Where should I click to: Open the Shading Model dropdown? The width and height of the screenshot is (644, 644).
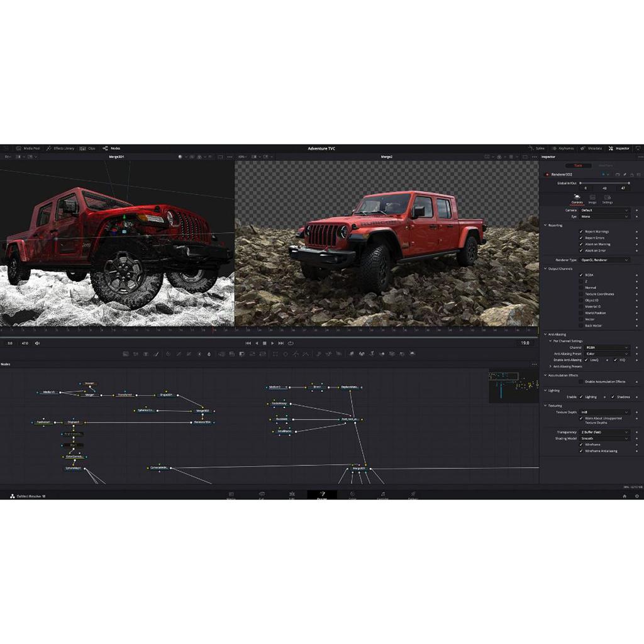click(604, 438)
